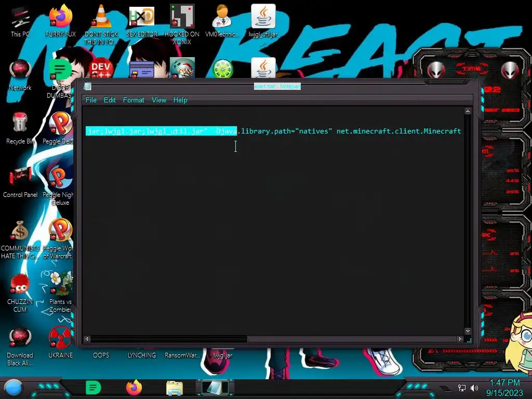The height and width of the screenshot is (399, 532).
Task: Click the Start orb button
Action: click(x=14, y=388)
